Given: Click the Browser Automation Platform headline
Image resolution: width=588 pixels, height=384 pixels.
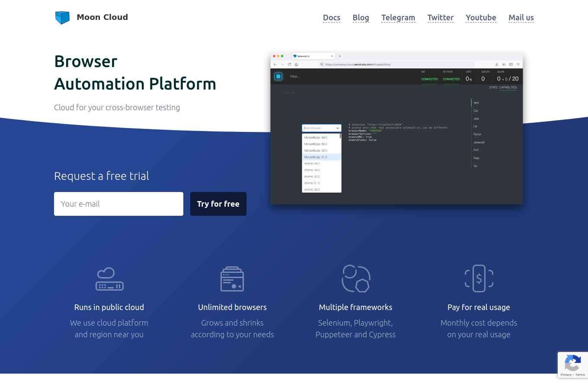Looking at the screenshot, I should coord(135,73).
